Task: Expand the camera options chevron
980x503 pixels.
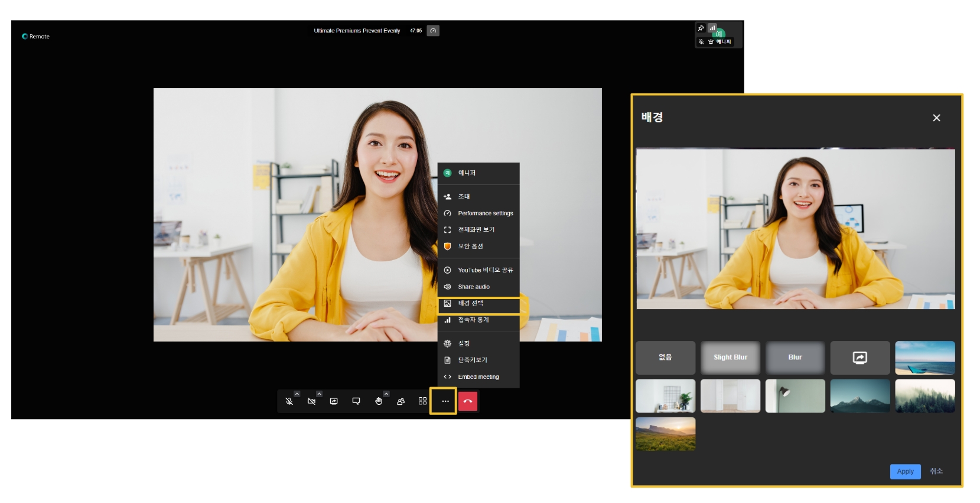Action: (319, 394)
